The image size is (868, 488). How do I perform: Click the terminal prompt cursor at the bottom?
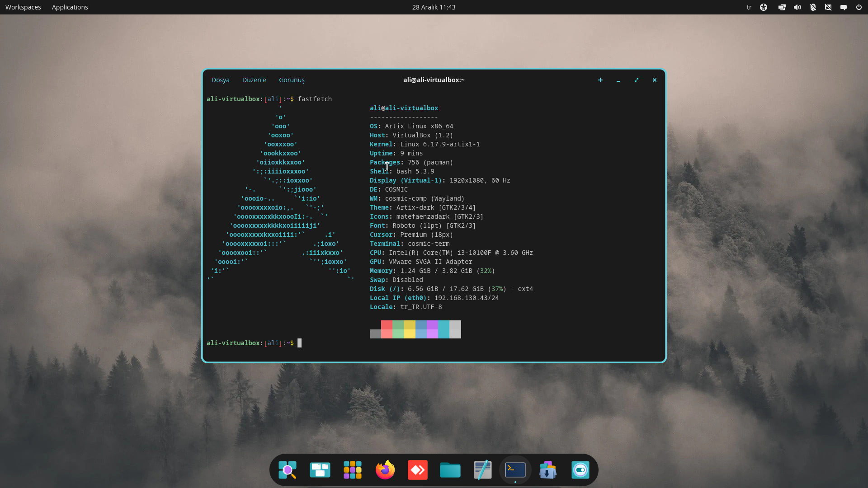299,343
